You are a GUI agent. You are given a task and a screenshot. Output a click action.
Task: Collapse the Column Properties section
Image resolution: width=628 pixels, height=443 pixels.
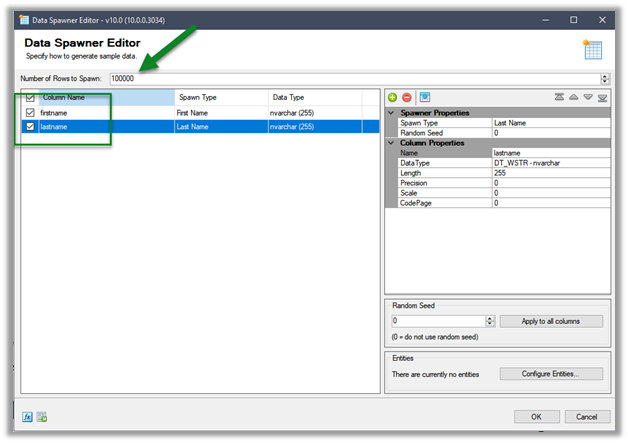[x=391, y=142]
